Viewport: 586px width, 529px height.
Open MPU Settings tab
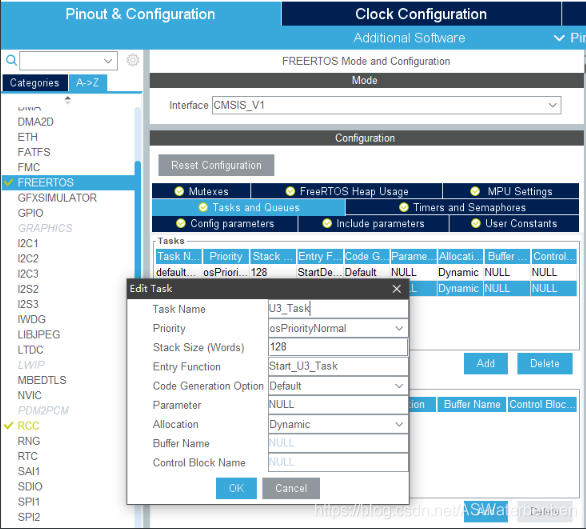(x=511, y=191)
